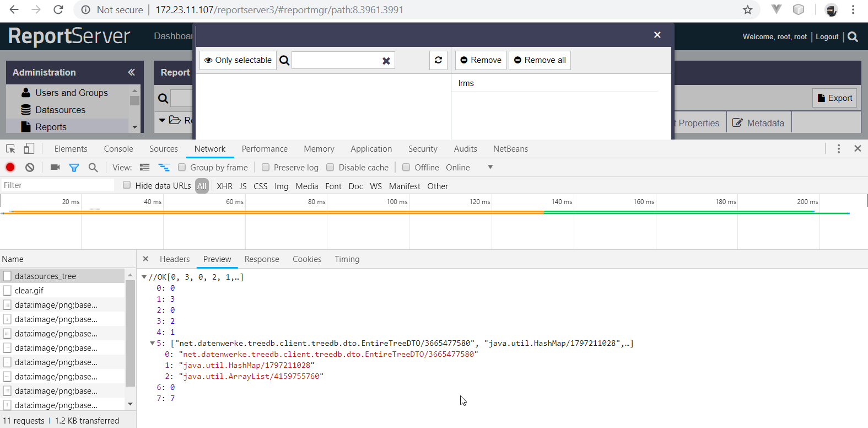
Task: Open the ReportServer global search magnifier
Action: tap(853, 36)
